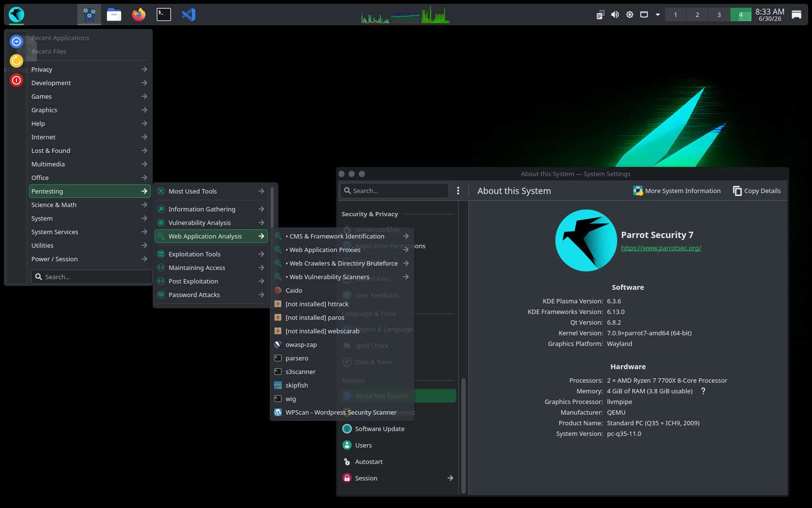
Task: Select Vulnerability Analysis in Pentesting menu
Action: point(211,223)
